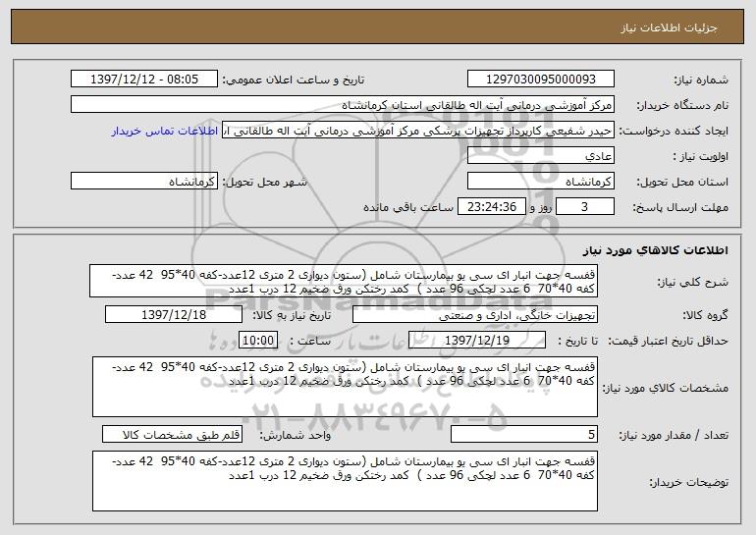The width and height of the screenshot is (756, 535).
Task: Click the ایجاد کننده درخواست field
Action: pyautogui.click(x=418, y=131)
